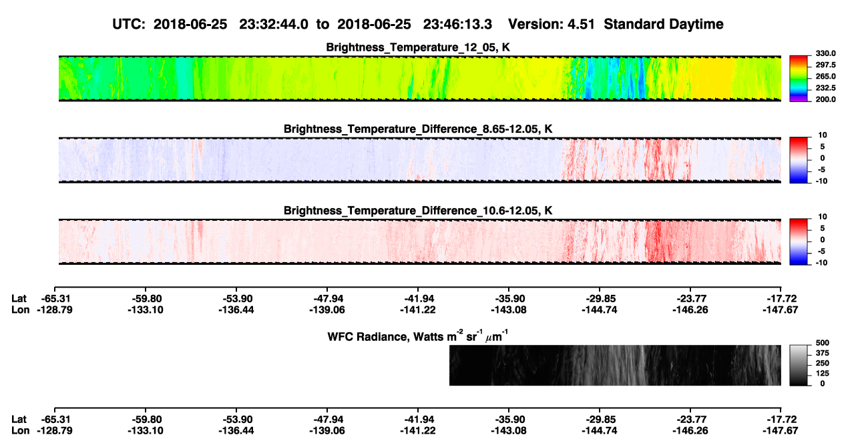Click the 10.6-12.05 red-blue colorbar
The height and width of the screenshot is (445, 868).
click(x=799, y=242)
